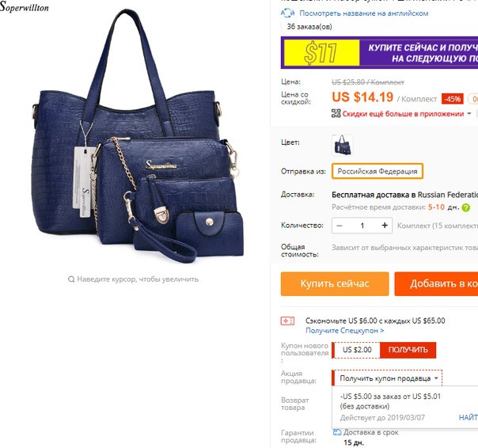
Task: Click the red coupon ticket icon
Action: click(x=287, y=321)
